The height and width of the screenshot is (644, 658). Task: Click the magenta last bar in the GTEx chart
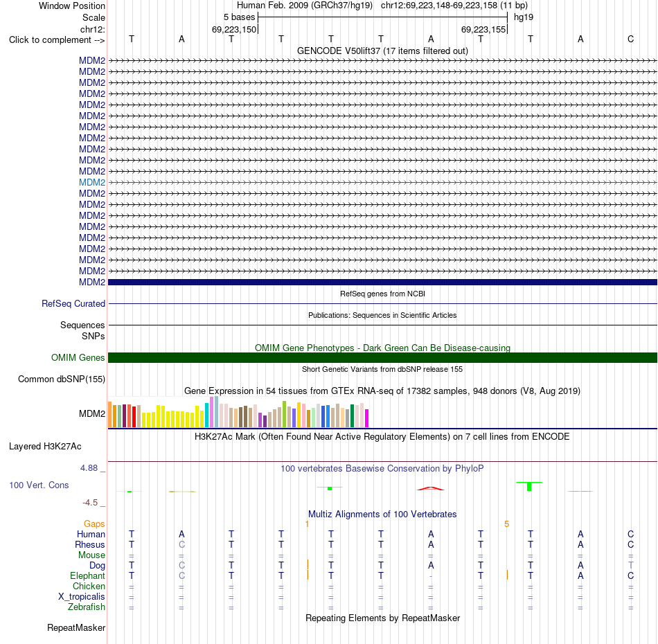click(x=366, y=418)
